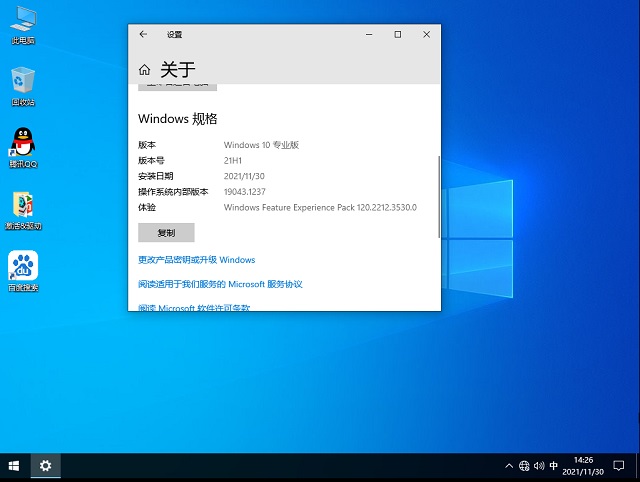
Task: Click the 复制 (Copy) button
Action: [x=166, y=232]
